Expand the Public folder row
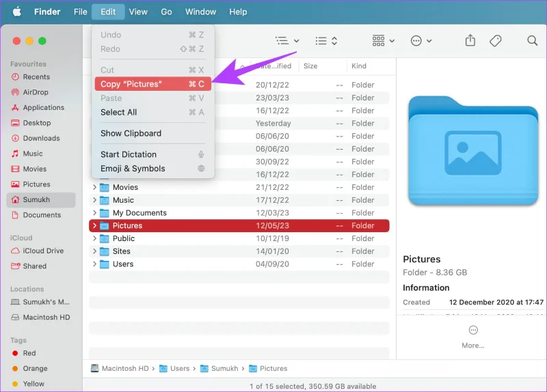Screen dimensions: 547x392 94,238
